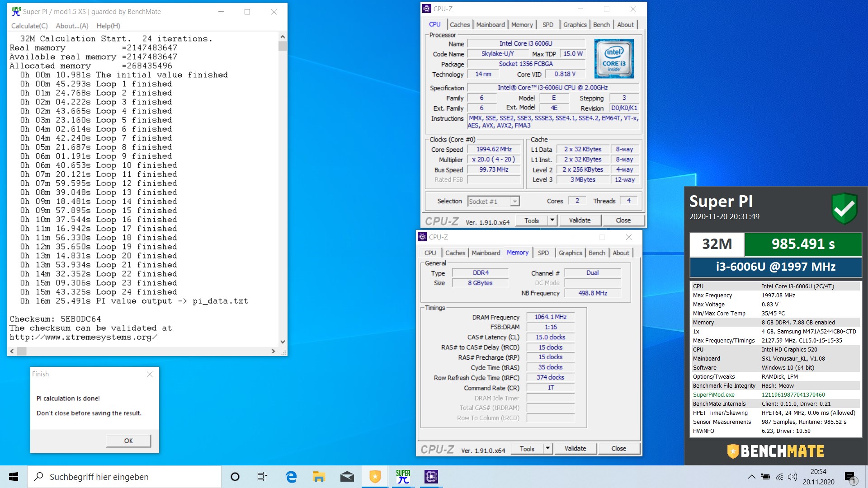Screen dimensions: 868x488
Task: Open File Explorer from the taskbar
Action: [319, 477]
